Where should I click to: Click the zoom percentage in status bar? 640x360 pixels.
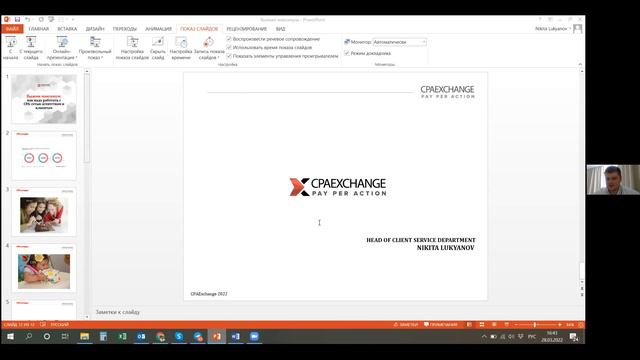[570, 324]
